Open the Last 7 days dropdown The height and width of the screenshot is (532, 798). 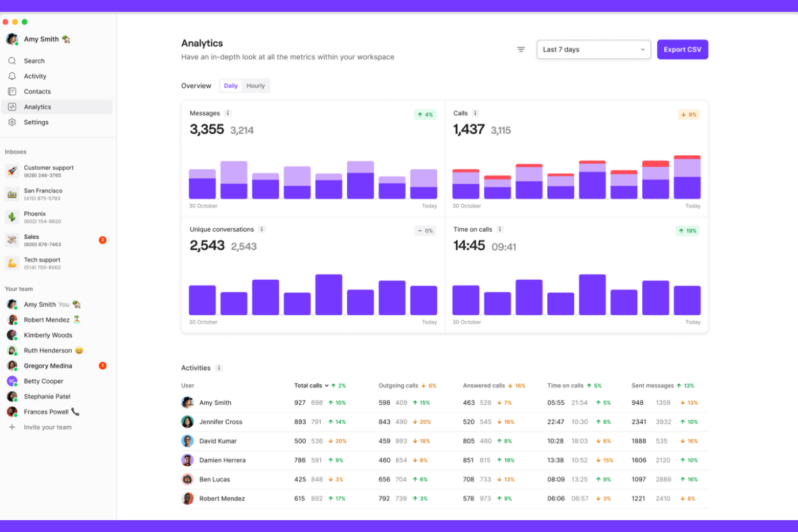click(x=593, y=49)
